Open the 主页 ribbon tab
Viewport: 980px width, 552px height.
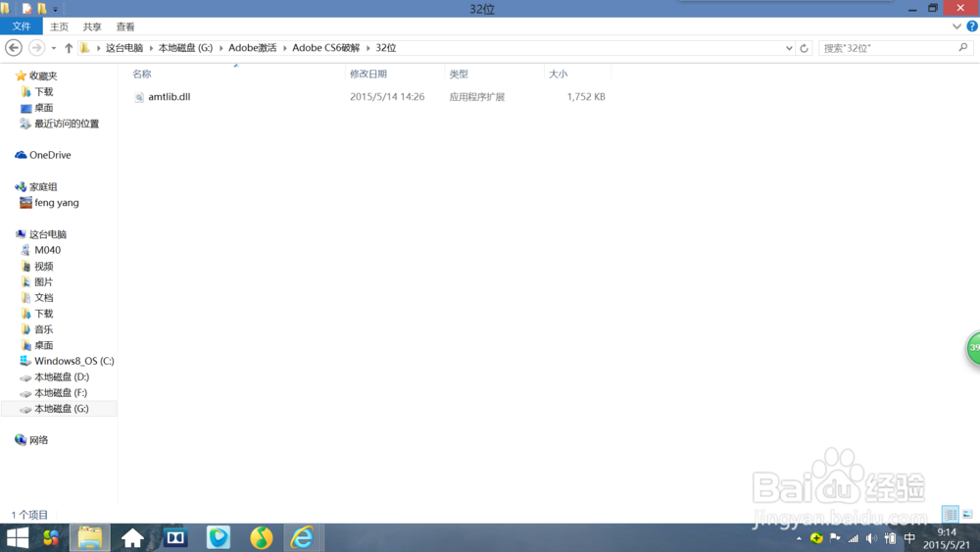tap(59, 26)
